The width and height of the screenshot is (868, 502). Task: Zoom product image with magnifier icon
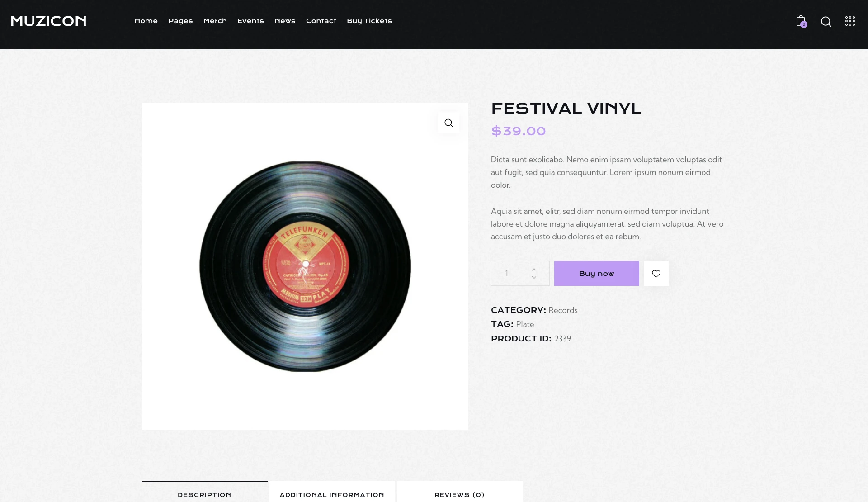pyautogui.click(x=448, y=123)
